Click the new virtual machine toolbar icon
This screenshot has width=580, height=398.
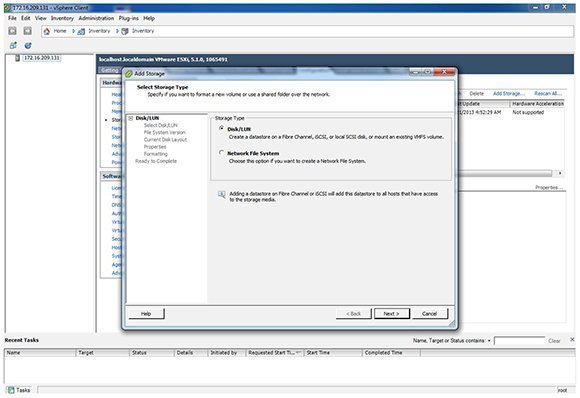pos(13,45)
